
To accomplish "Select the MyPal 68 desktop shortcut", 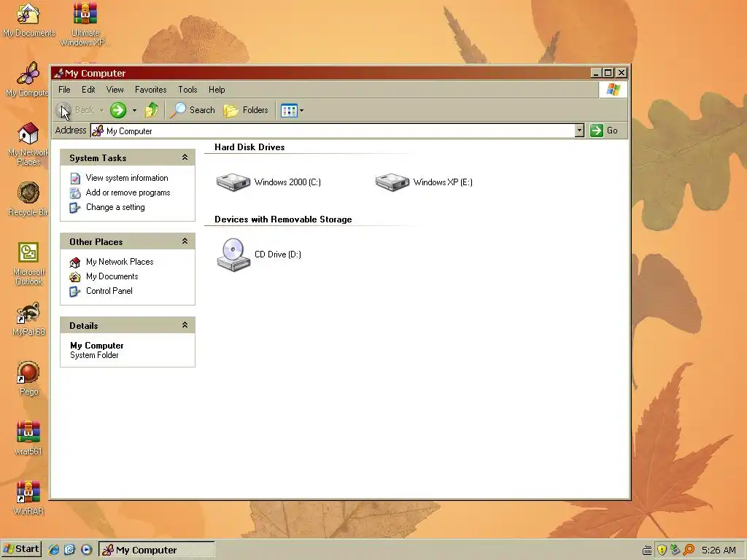I will point(28,319).
